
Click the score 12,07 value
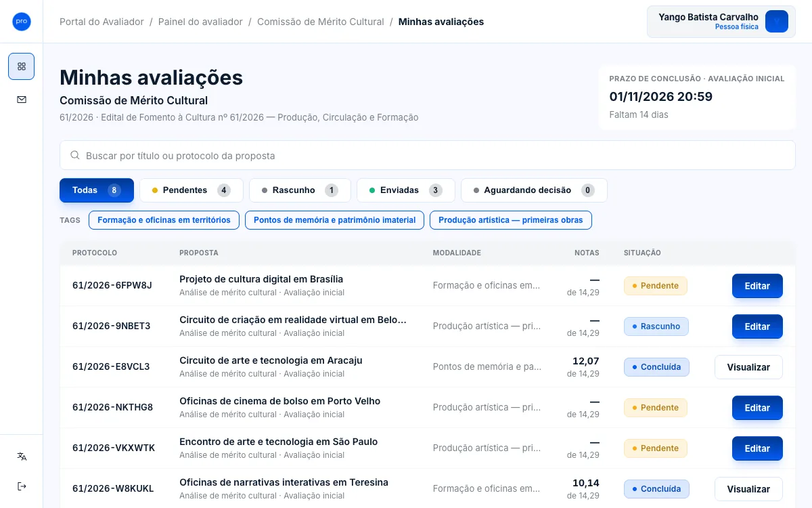coord(586,361)
